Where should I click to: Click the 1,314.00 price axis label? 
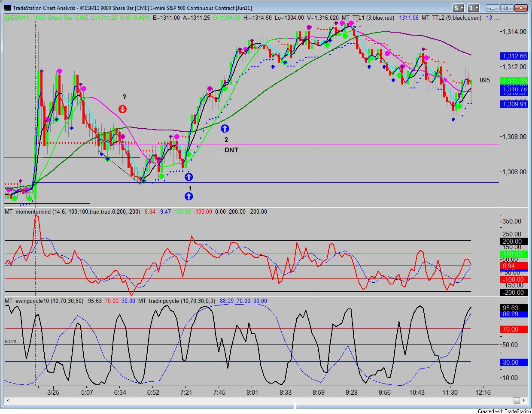tap(514, 32)
